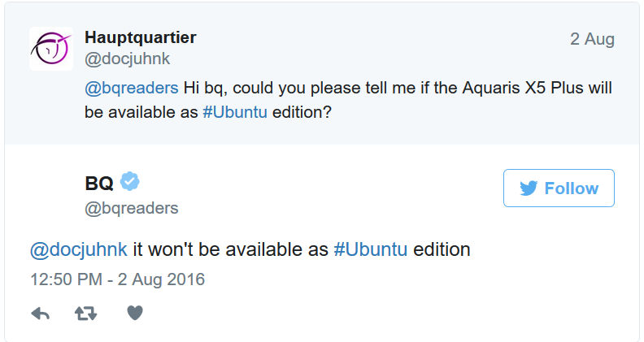Click BQ's reply text body
The height and width of the screenshot is (342, 644).
pos(229,249)
